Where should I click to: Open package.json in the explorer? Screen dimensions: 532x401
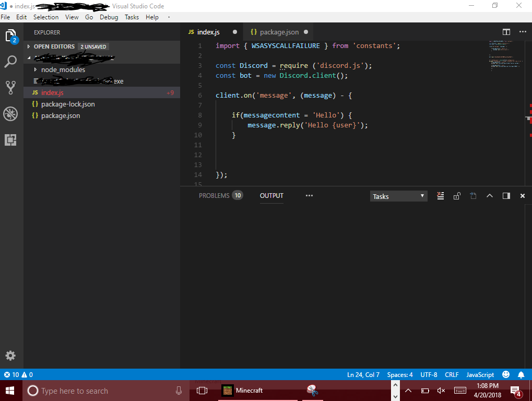coord(102,116)
